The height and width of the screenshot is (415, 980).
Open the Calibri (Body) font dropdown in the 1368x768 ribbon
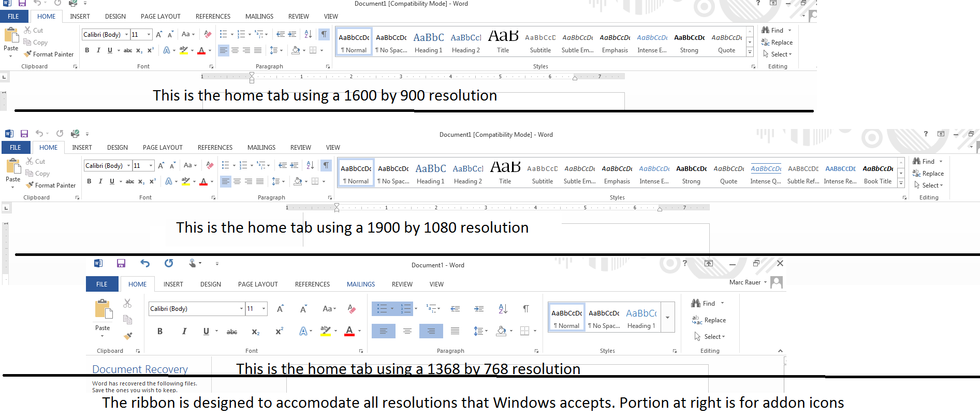[x=241, y=309]
